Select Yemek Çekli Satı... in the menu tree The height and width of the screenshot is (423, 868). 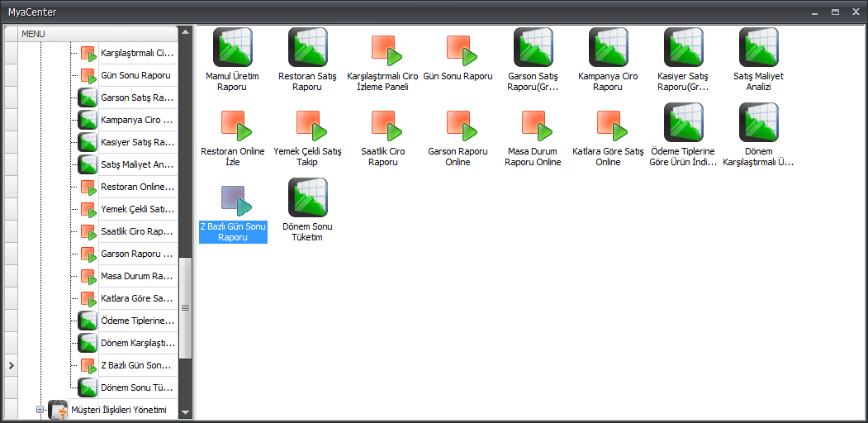(x=138, y=209)
